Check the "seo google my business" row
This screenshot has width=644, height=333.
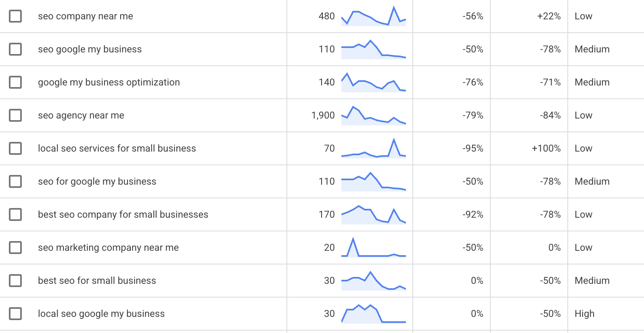click(15, 49)
